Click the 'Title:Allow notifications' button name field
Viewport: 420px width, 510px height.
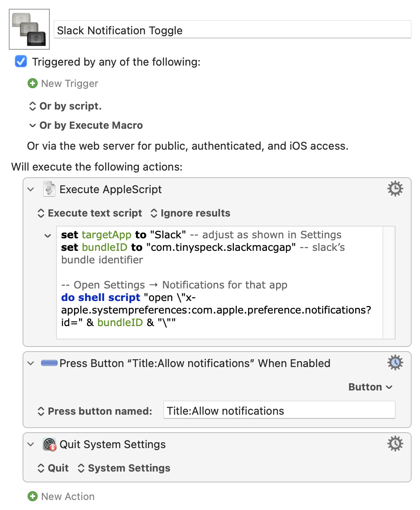(x=279, y=411)
